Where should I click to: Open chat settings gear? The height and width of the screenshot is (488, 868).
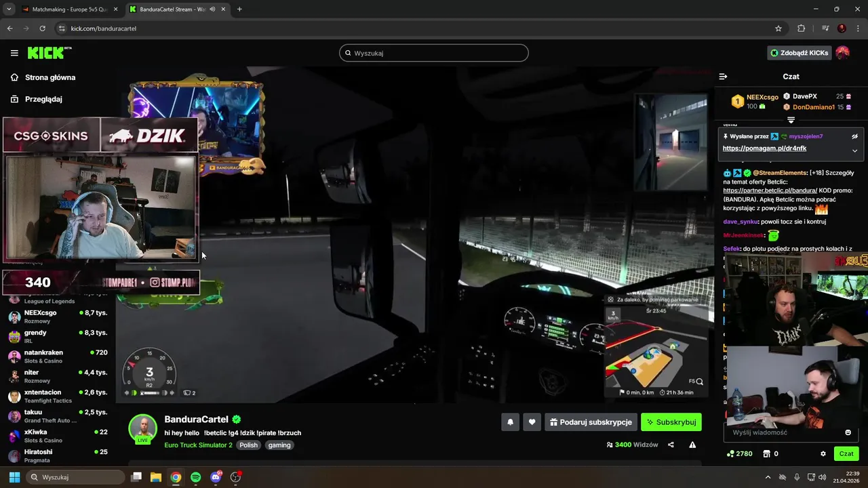click(823, 453)
